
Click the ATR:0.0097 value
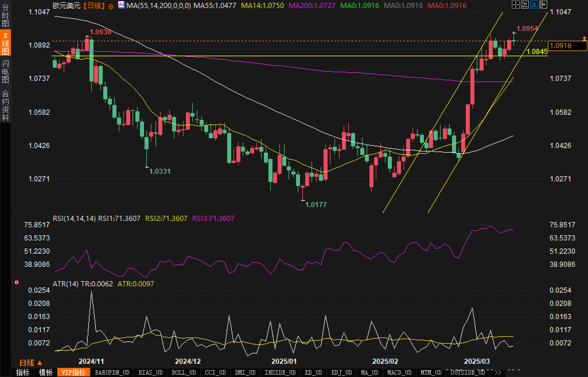coord(136,284)
